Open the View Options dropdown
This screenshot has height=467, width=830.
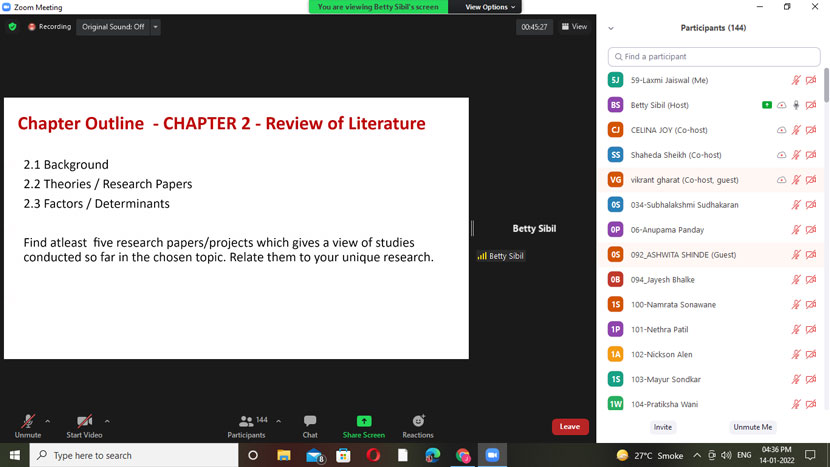click(490, 7)
